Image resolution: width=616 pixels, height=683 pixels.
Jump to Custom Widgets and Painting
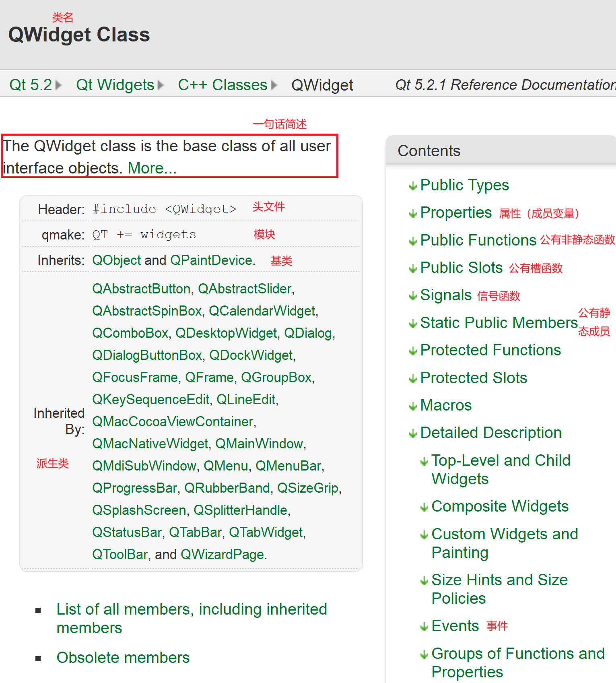pos(505,543)
